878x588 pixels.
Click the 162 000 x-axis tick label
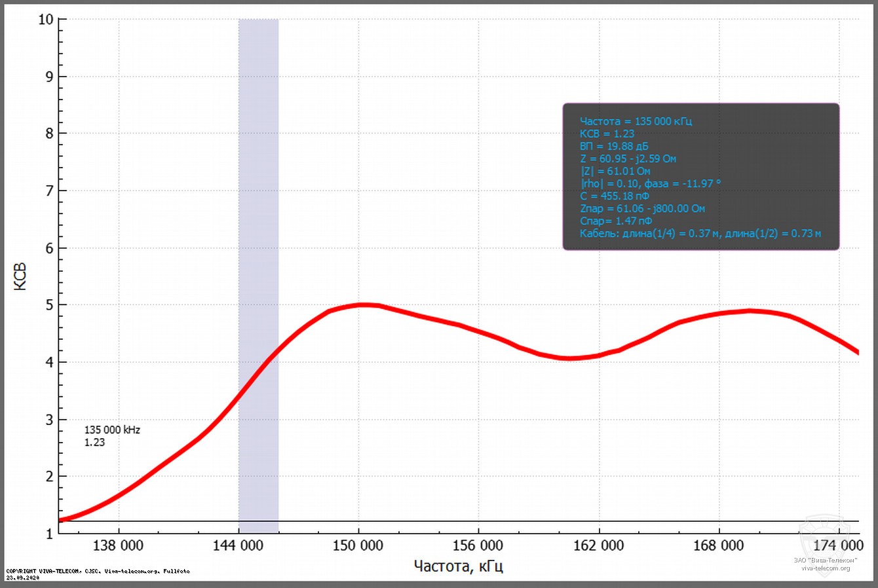(599, 545)
